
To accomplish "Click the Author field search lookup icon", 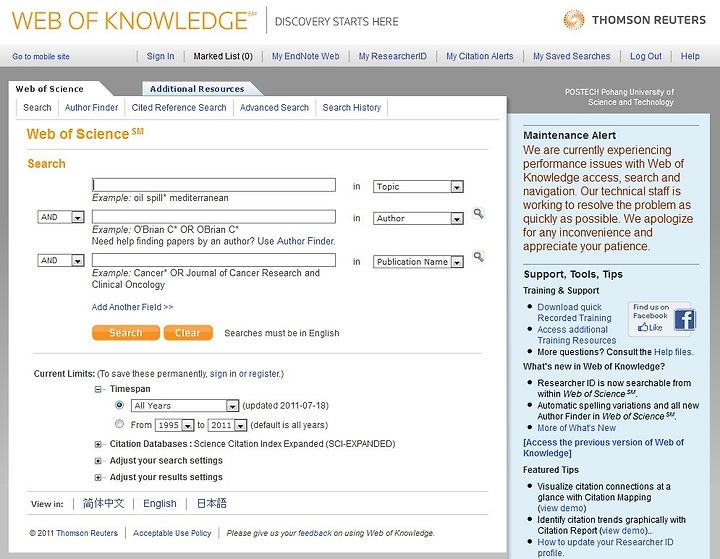I will coord(478,214).
